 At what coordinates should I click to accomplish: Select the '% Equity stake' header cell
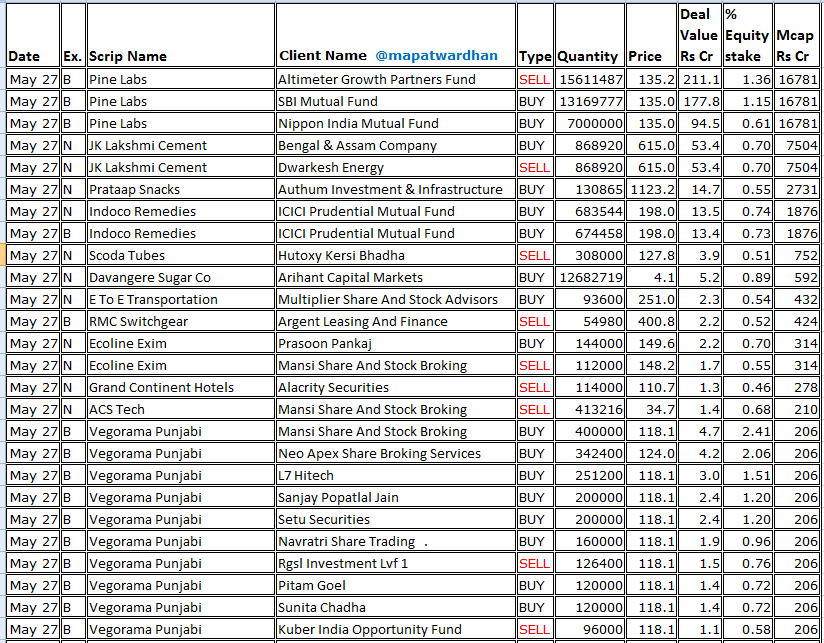(748, 35)
